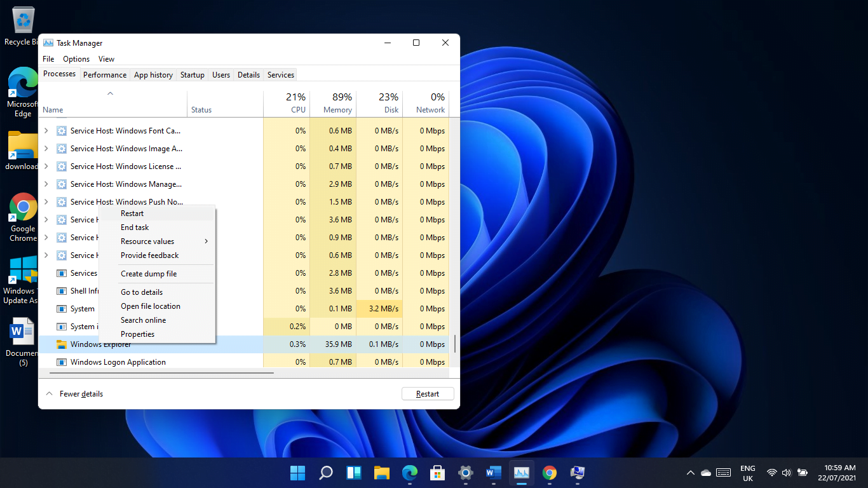Open the Resource values submenu
Screen dimensions: 868x488
click(x=147, y=241)
